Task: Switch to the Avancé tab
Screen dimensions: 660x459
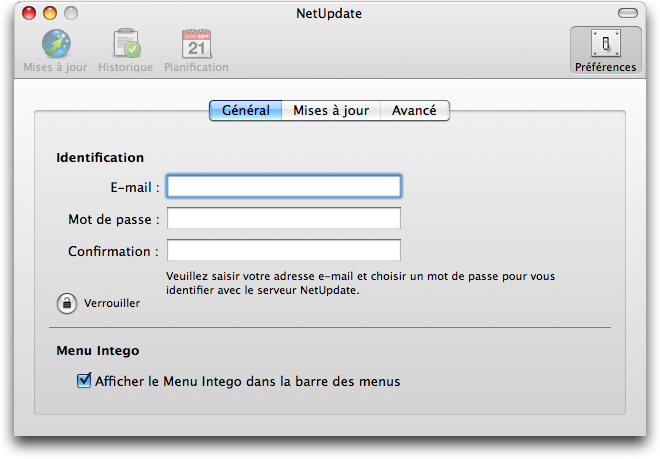Action: (415, 110)
